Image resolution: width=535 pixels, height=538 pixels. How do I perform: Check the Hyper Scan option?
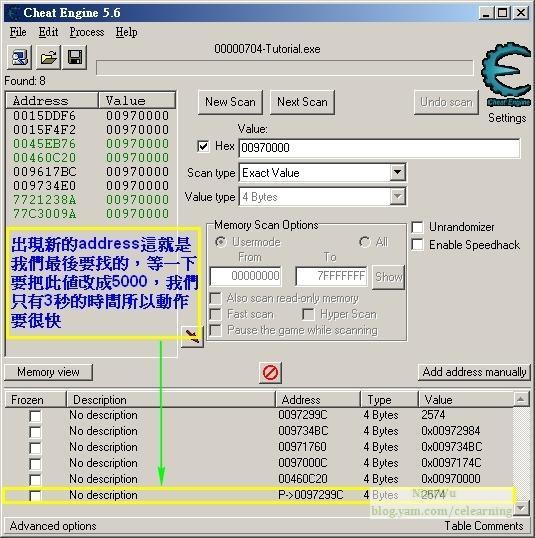click(x=308, y=314)
